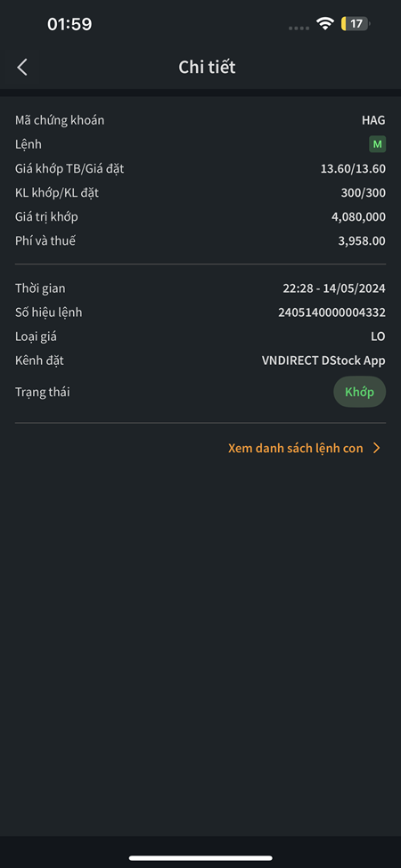Screen dimensions: 401x868
Task: Tap the orange chevron beside lệnh con
Action: 377,449
